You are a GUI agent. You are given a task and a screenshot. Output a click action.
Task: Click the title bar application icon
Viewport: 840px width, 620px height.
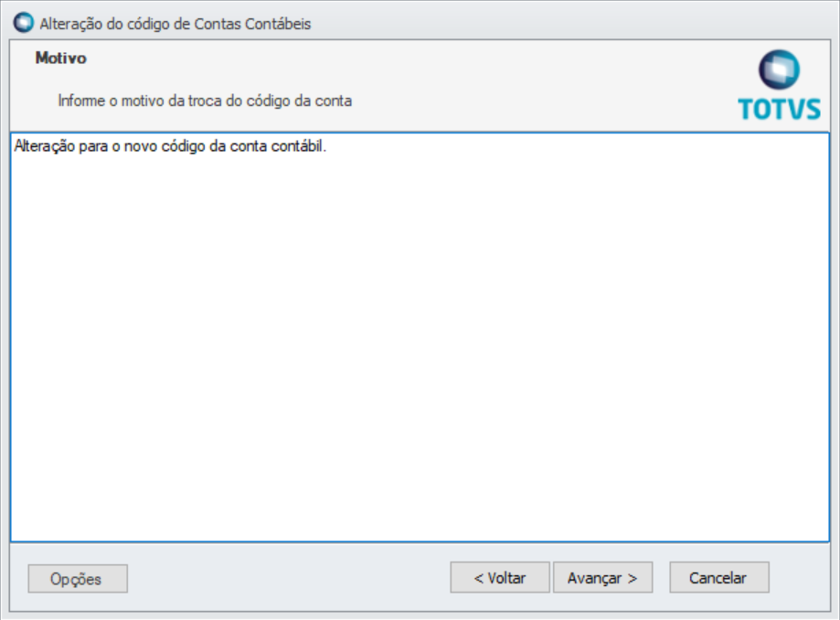pyautogui.click(x=23, y=23)
